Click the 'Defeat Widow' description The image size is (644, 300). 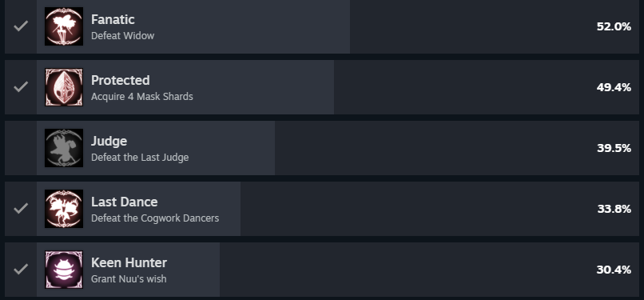(x=122, y=36)
